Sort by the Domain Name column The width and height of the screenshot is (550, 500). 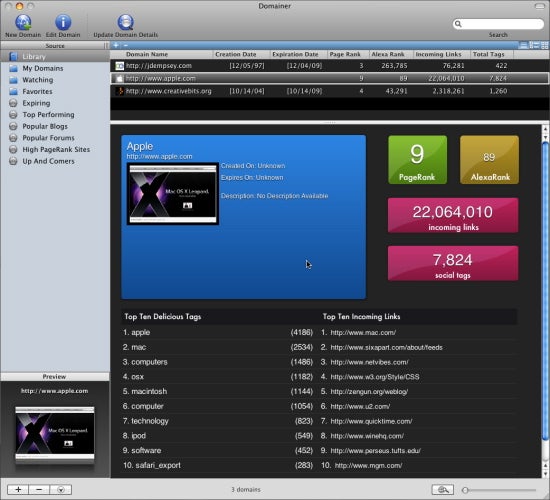click(x=147, y=54)
